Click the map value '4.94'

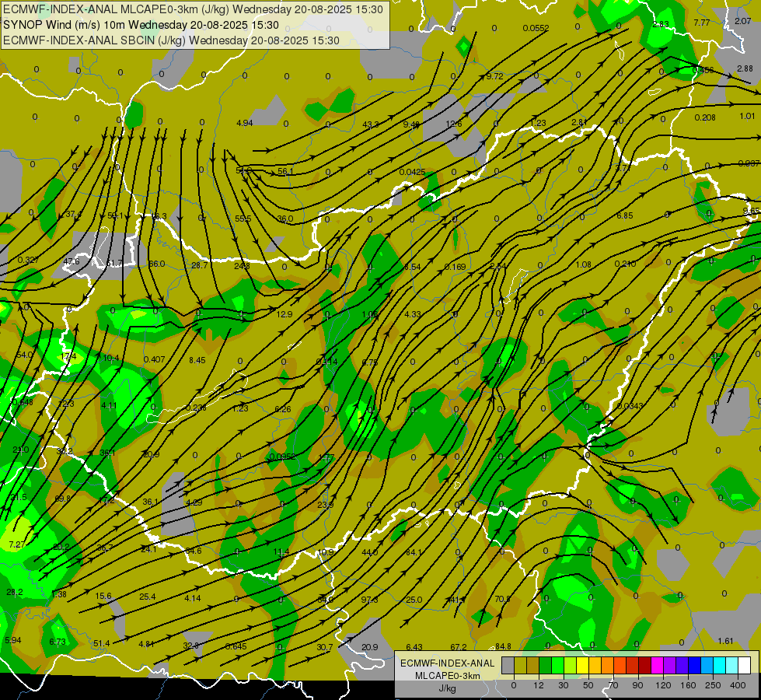coord(244,123)
